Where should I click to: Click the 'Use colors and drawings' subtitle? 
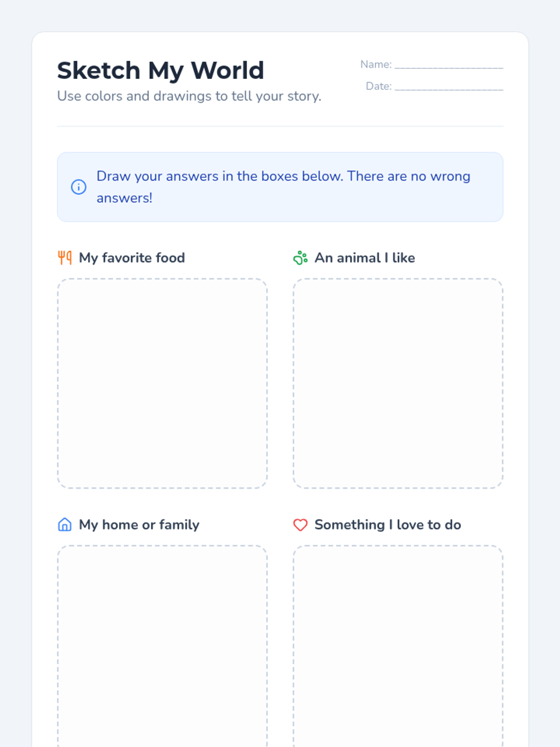[x=189, y=96]
